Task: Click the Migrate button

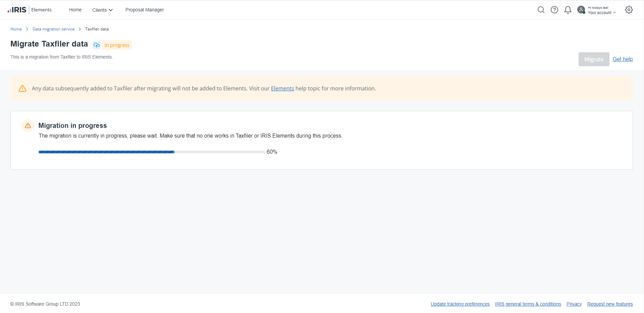Action: pos(594,59)
